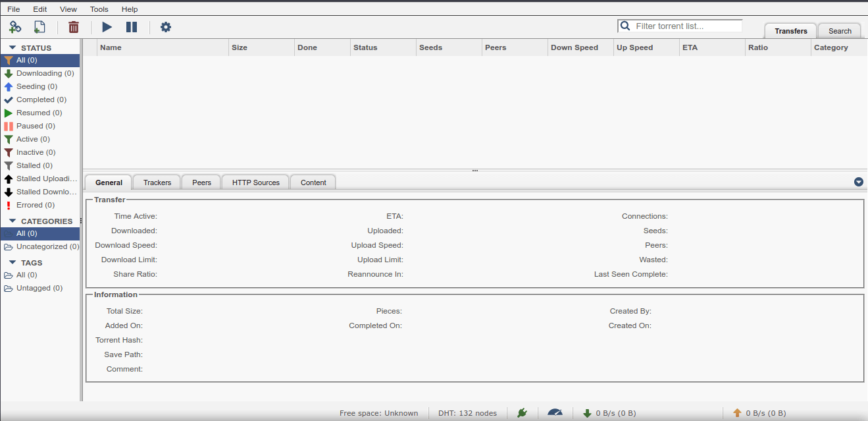Open a torrent file to add
The image size is (868, 421).
(38, 27)
